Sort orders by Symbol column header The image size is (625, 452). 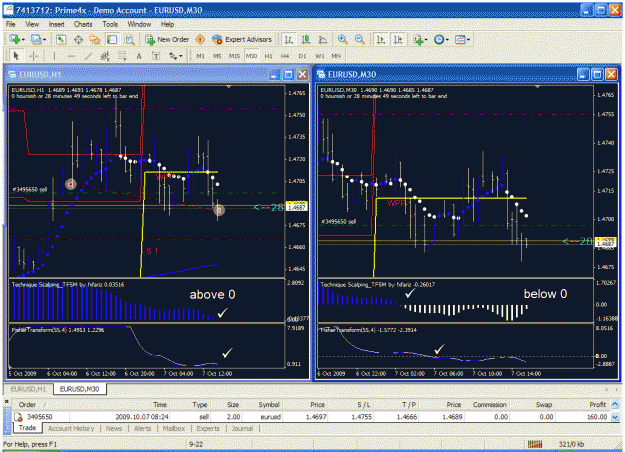269,405
